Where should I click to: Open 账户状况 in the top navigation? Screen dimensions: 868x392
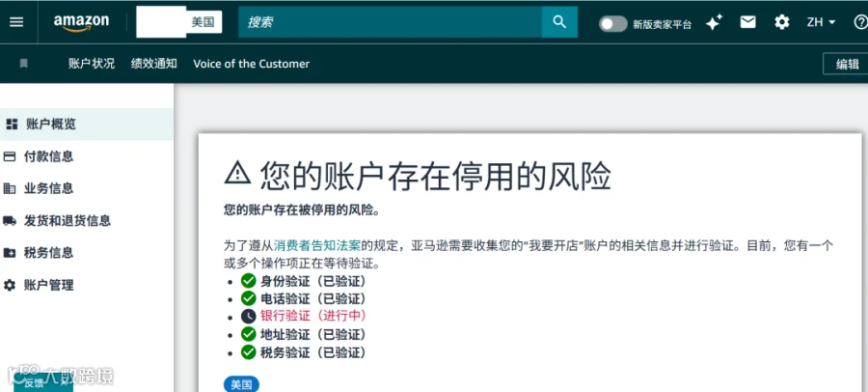point(92,64)
